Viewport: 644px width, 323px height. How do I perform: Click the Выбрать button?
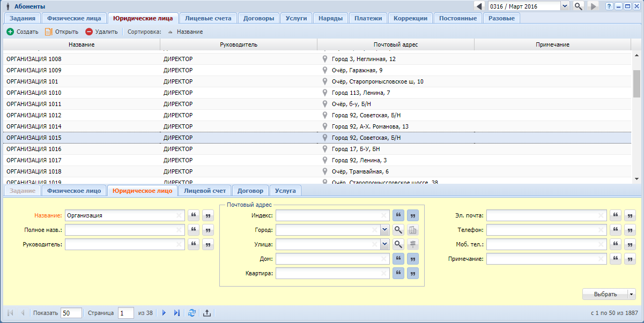point(605,294)
